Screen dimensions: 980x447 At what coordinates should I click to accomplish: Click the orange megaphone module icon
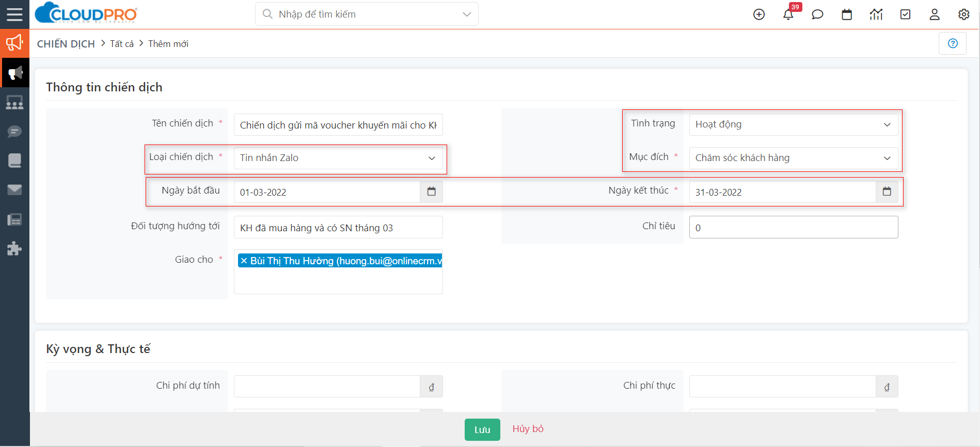click(x=14, y=43)
